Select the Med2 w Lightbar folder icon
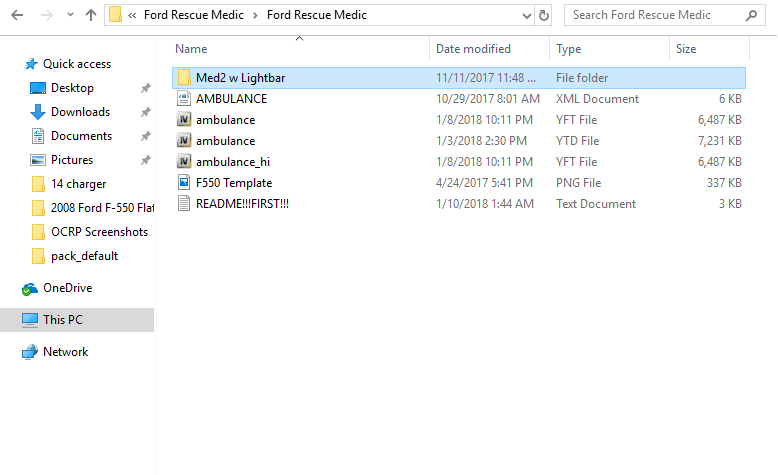The width and height of the screenshot is (778, 475). [x=184, y=77]
